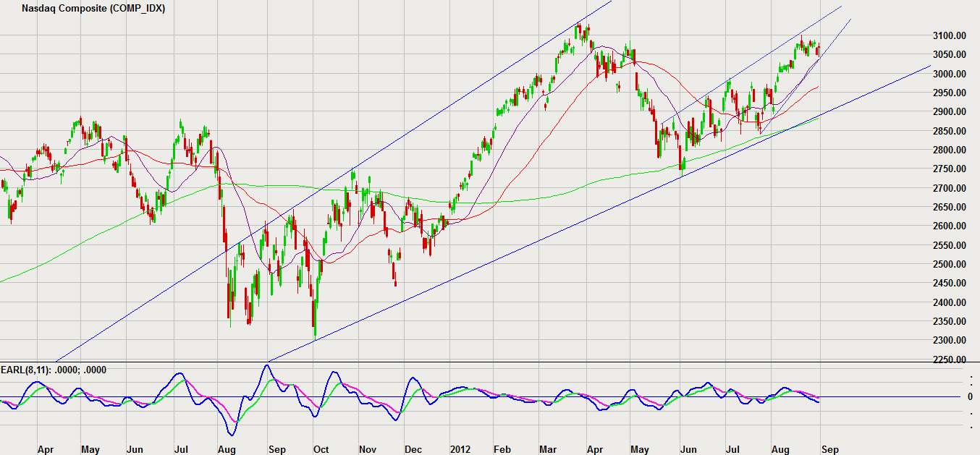Click the oscillator zero level label

click(971, 397)
